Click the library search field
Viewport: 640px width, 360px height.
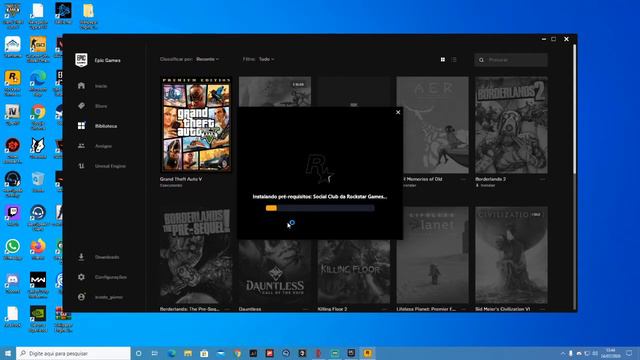(x=511, y=60)
